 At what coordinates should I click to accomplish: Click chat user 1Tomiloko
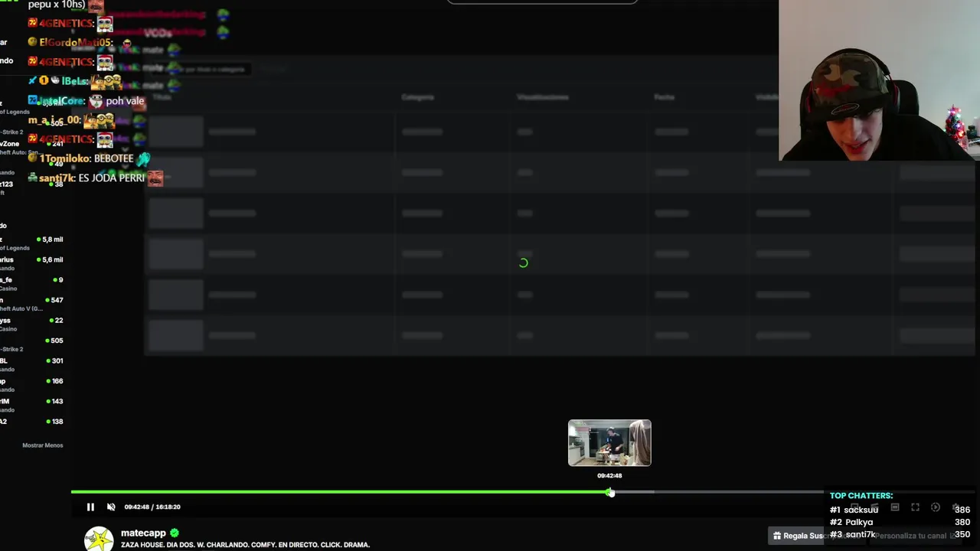click(x=64, y=158)
